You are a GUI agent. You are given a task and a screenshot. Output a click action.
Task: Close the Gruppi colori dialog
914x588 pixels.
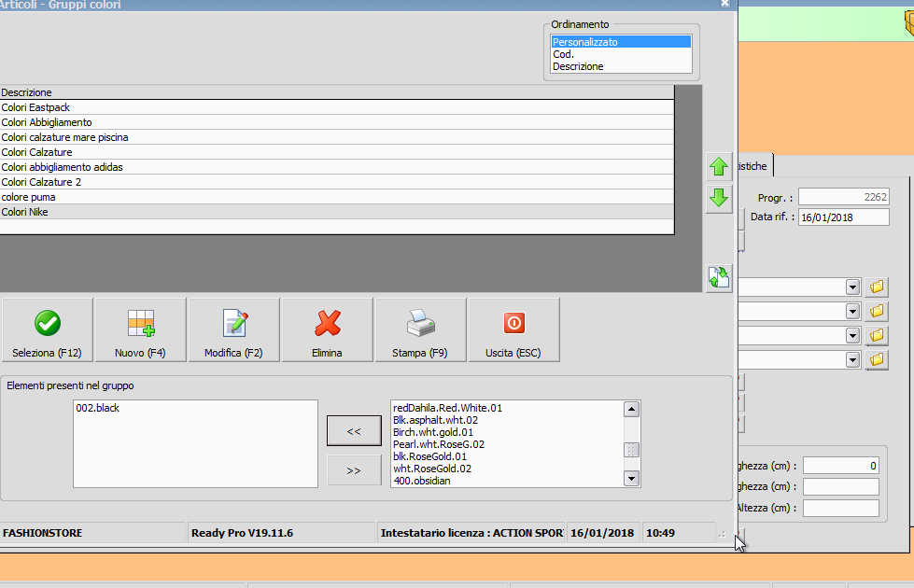[724, 4]
